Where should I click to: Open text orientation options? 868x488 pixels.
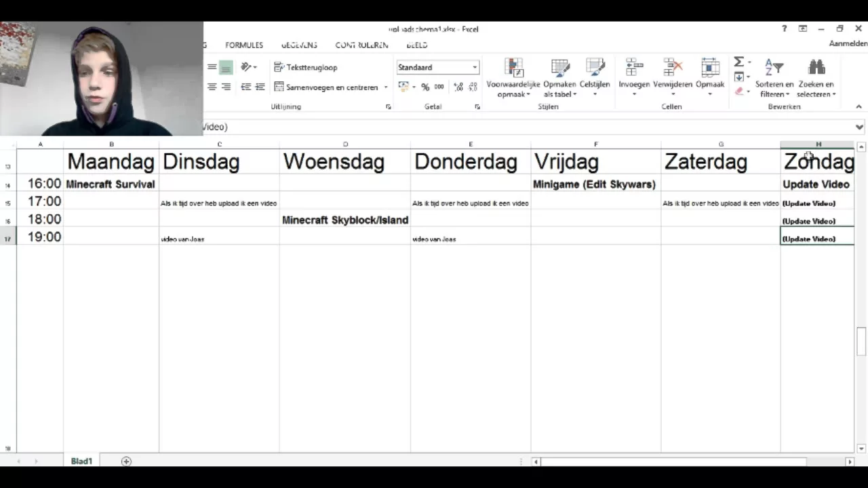248,67
